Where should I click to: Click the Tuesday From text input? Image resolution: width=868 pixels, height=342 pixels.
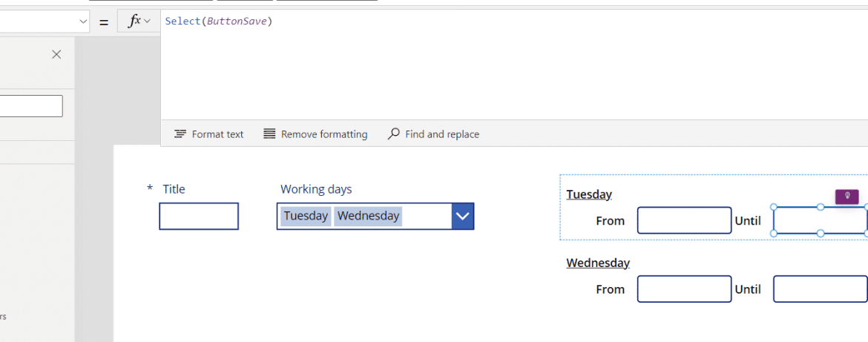tap(684, 220)
